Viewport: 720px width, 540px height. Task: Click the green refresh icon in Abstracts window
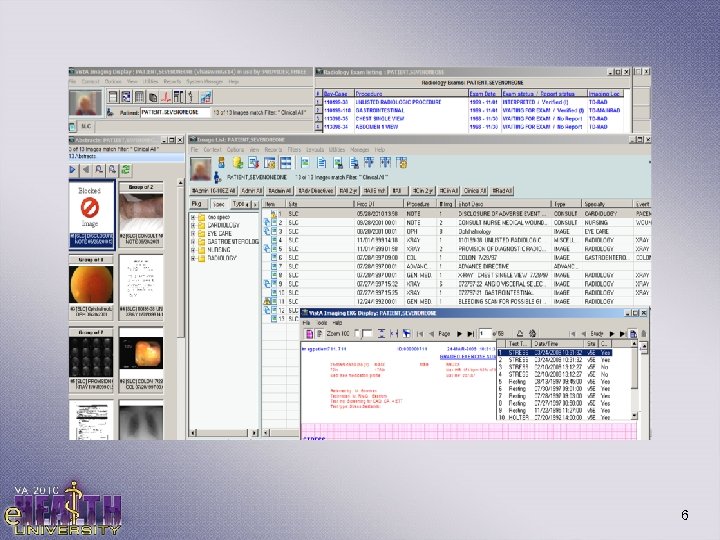[126, 170]
